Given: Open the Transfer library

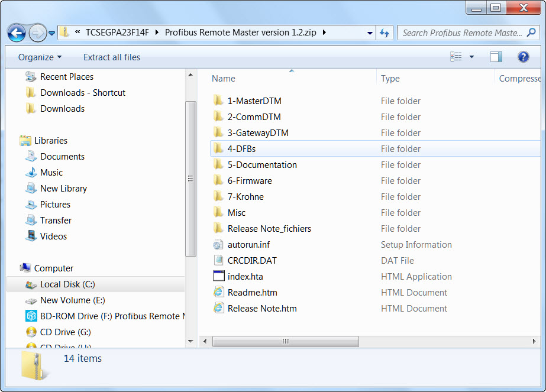Looking at the screenshot, I should pos(49,221).
